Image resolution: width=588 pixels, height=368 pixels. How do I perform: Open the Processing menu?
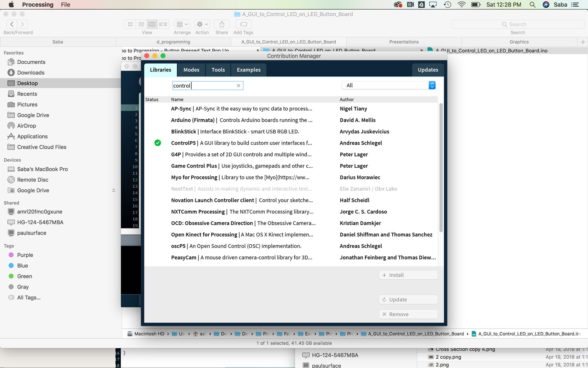[38, 5]
